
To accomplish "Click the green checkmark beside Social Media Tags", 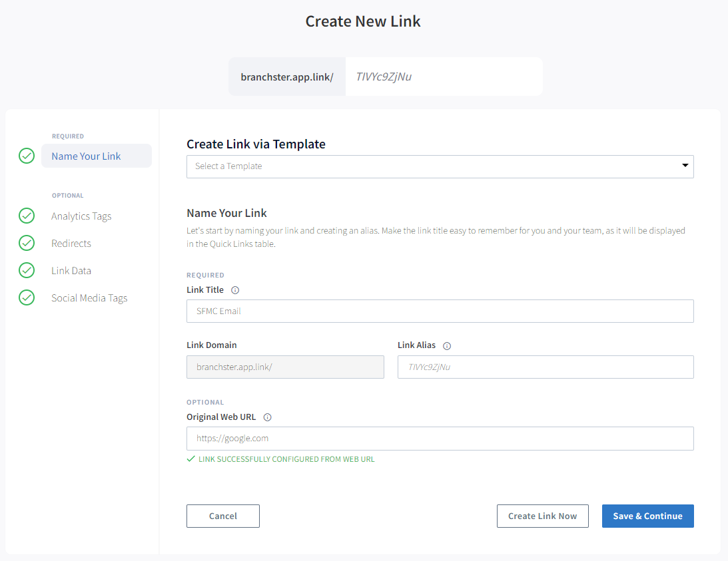I will [27, 297].
